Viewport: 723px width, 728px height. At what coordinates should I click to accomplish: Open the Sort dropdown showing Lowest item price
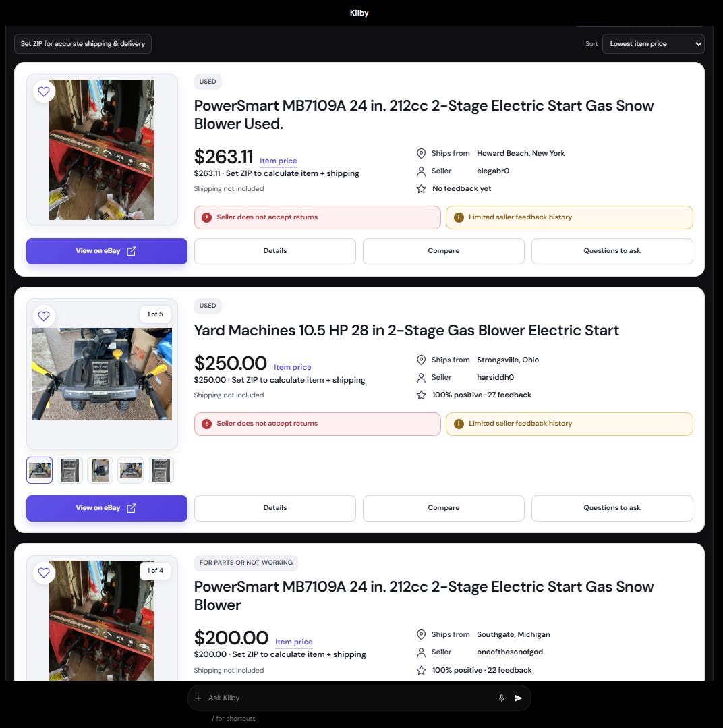pos(653,44)
